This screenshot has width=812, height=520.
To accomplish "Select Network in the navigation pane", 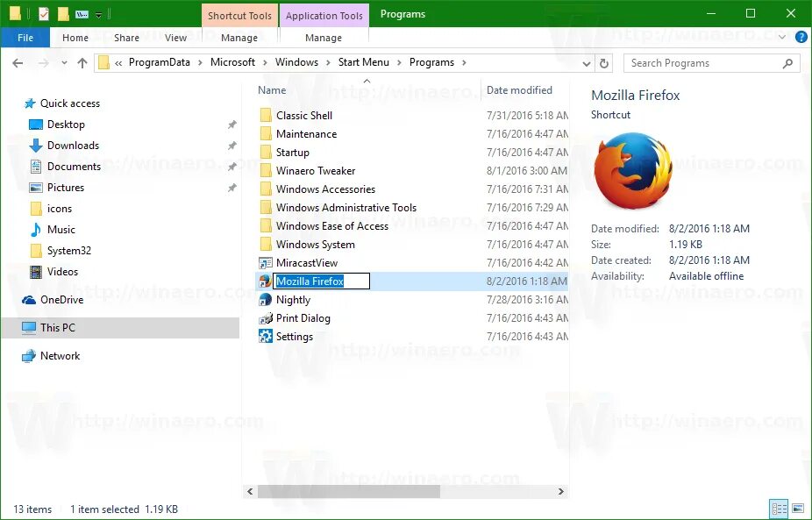I will tap(61, 356).
